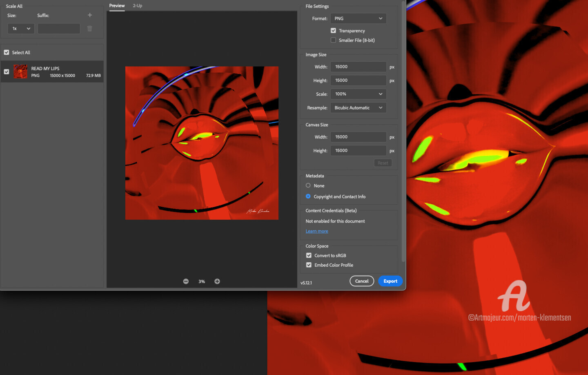This screenshot has width=588, height=375.
Task: Click the READ MY LIPS asset name
Action: point(45,69)
